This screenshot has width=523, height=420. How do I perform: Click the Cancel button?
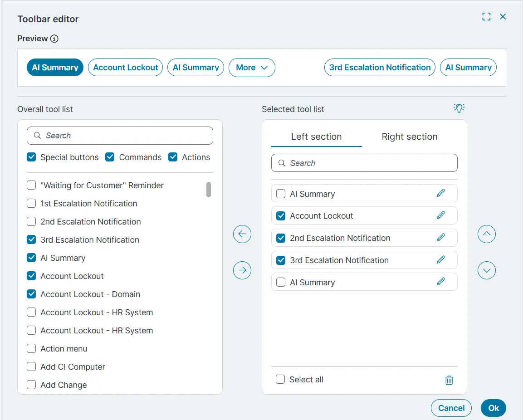(451, 408)
